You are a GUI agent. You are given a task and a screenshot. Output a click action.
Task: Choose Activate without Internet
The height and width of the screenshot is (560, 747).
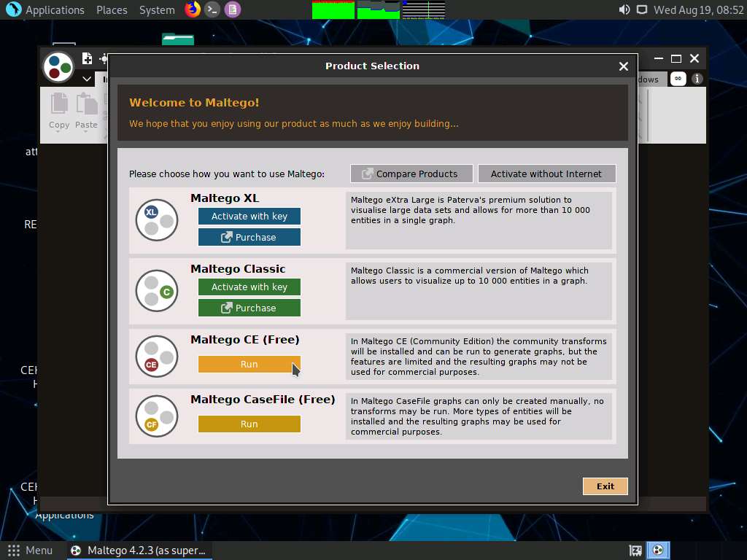pyautogui.click(x=546, y=174)
